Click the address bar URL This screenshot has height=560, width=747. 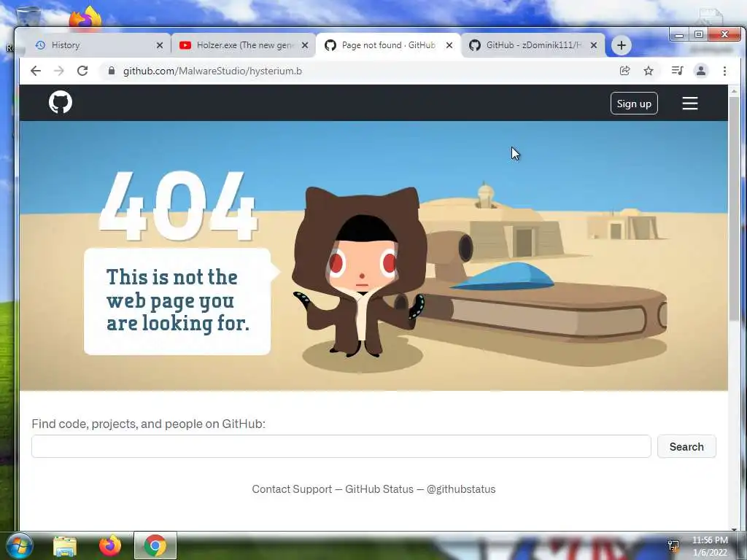pyautogui.click(x=212, y=71)
